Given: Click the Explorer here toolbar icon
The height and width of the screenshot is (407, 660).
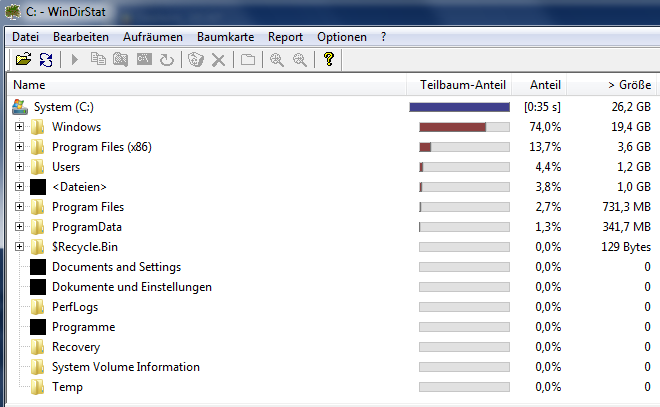Looking at the screenshot, I should click(120, 59).
